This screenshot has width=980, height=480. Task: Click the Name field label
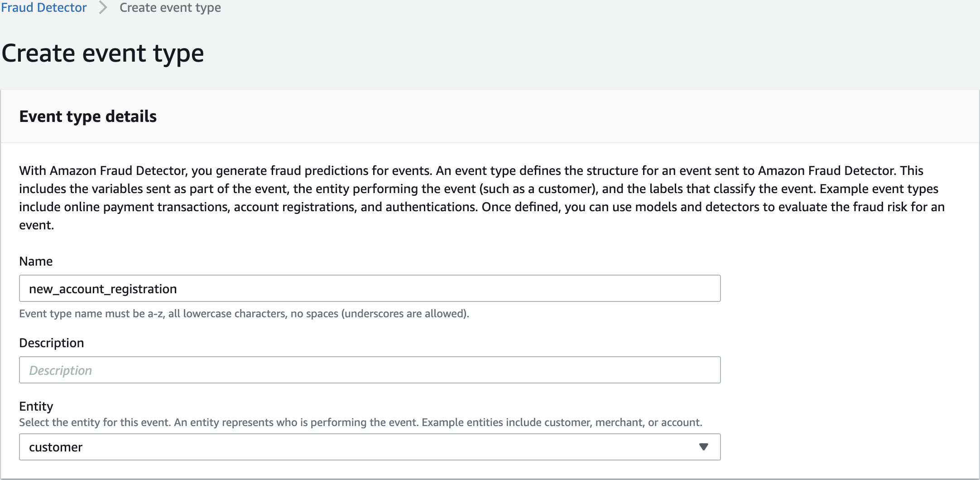(36, 261)
